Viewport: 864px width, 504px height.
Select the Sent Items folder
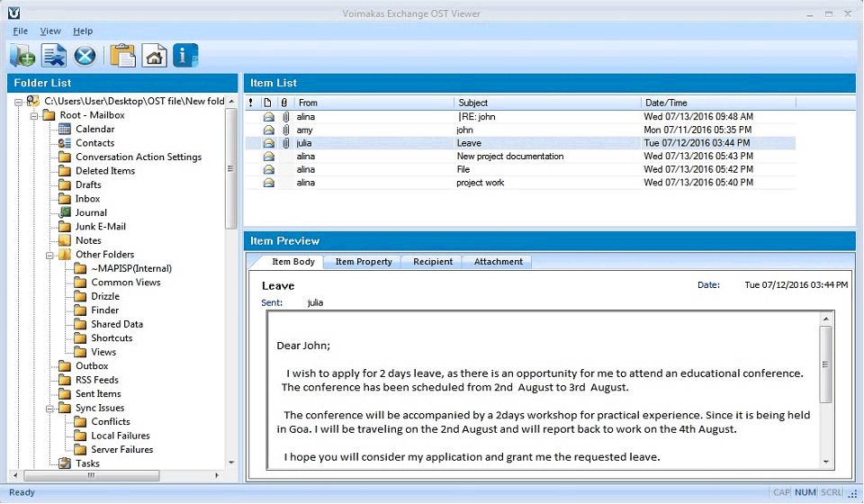98,394
